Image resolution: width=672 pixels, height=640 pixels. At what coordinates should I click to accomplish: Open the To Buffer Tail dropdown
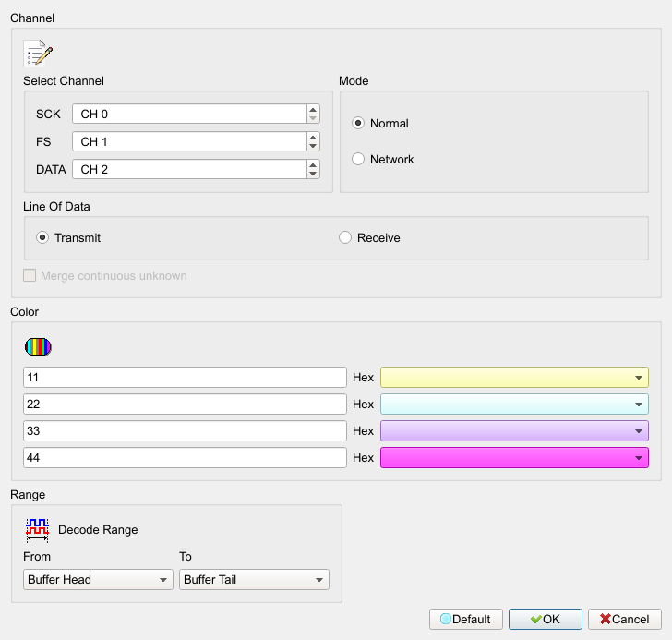click(x=254, y=580)
